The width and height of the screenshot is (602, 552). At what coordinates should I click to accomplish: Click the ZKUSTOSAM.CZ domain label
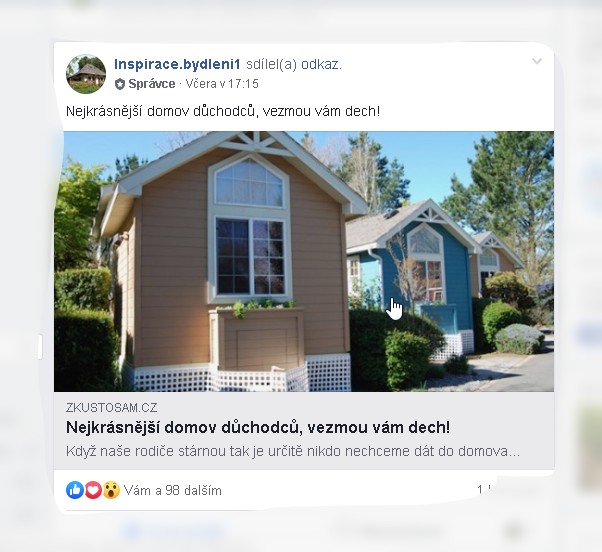(111, 407)
